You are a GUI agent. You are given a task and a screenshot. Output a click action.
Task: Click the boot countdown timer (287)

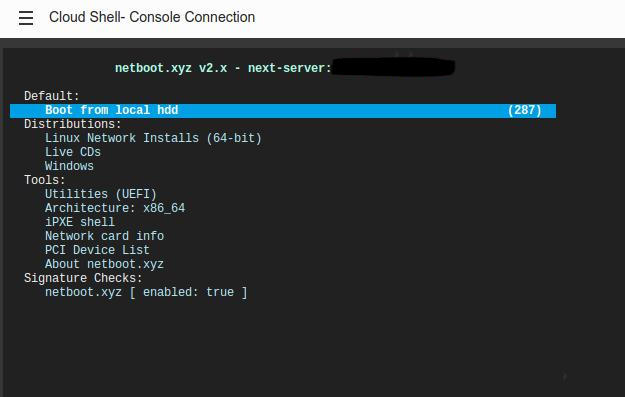click(x=524, y=110)
